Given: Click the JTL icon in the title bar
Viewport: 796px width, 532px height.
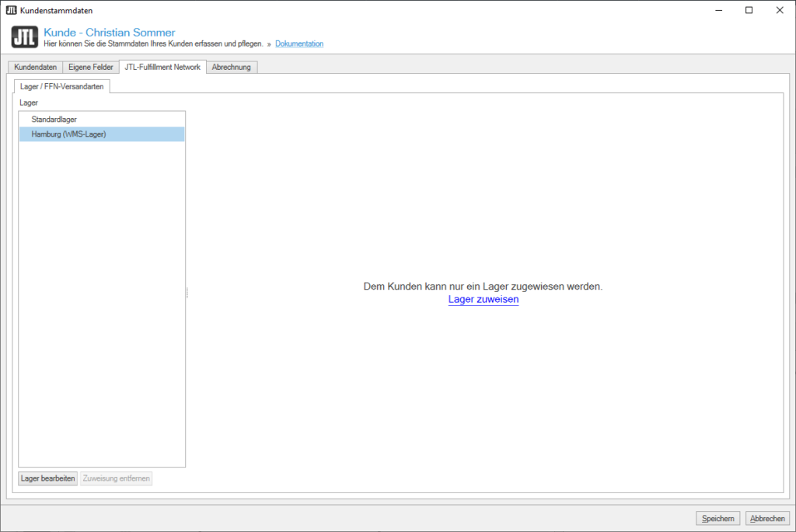Looking at the screenshot, I should (x=11, y=10).
